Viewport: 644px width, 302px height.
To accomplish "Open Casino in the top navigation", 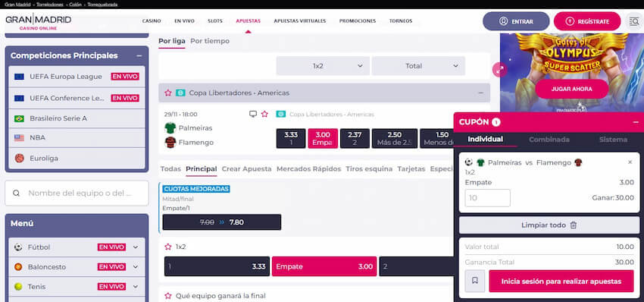I will 152,21.
